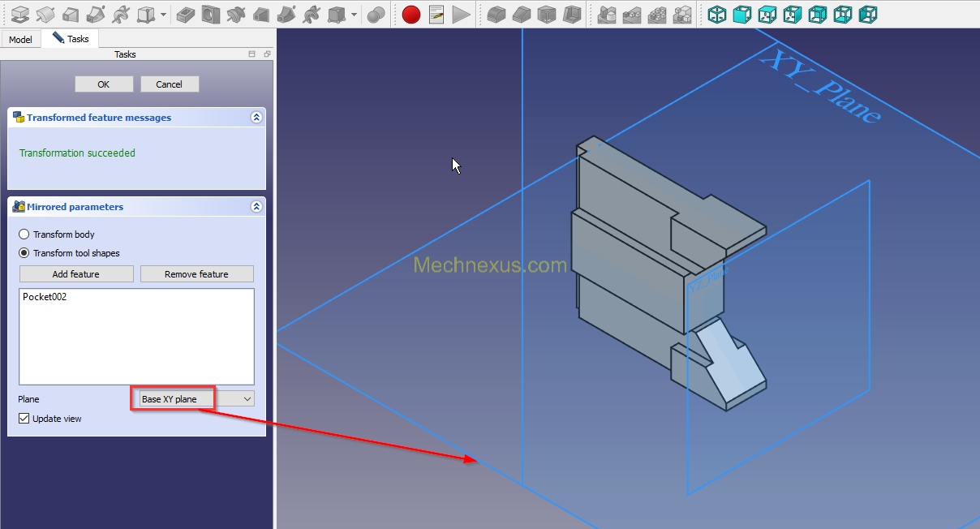Viewport: 980px width, 529px height.
Task: Collapse Transformed feature messages section
Action: tap(256, 118)
